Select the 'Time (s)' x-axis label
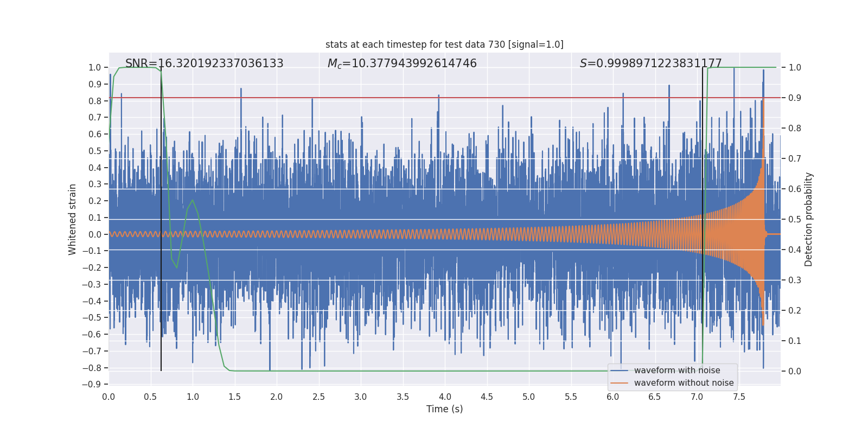868x434 pixels. point(445,409)
